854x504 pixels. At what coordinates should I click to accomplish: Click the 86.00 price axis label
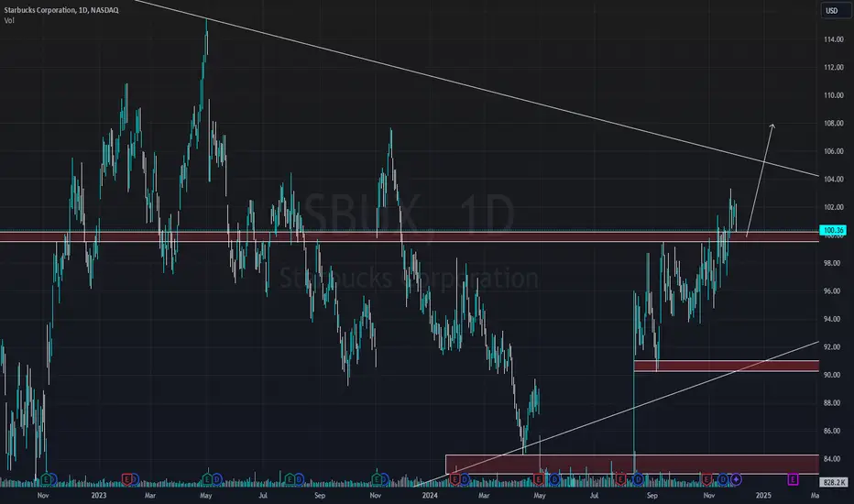click(x=833, y=431)
